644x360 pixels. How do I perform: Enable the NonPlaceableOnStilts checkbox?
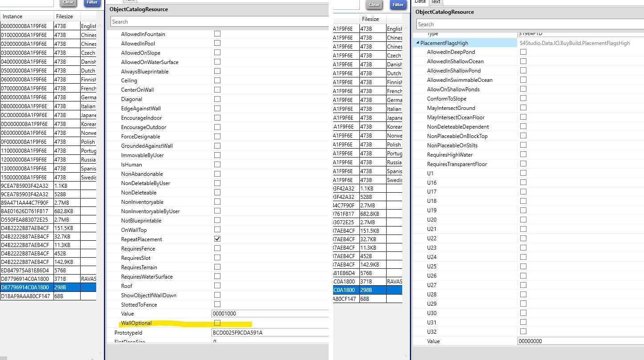[x=523, y=145]
